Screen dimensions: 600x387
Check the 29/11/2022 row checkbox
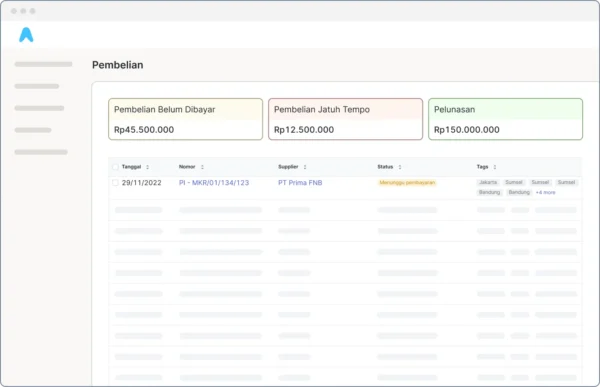click(115, 183)
